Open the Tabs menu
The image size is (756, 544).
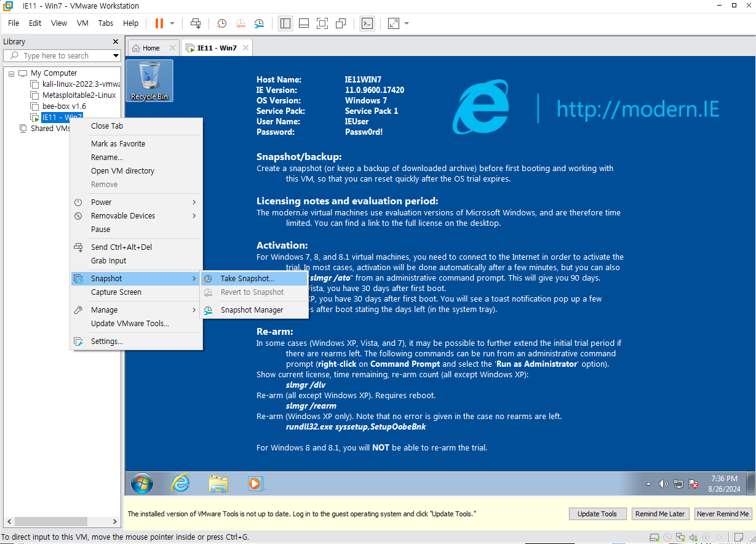click(x=106, y=23)
